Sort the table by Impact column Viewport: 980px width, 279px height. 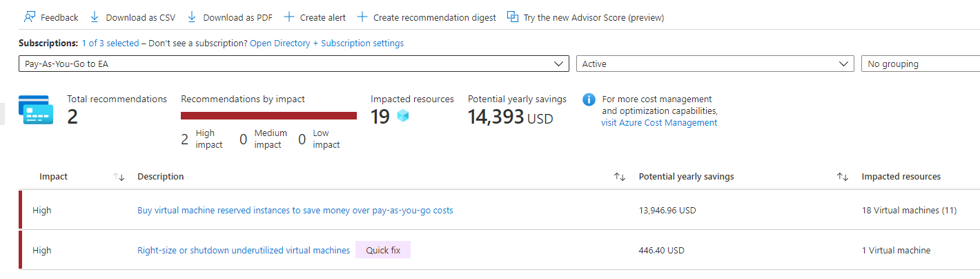(119, 177)
